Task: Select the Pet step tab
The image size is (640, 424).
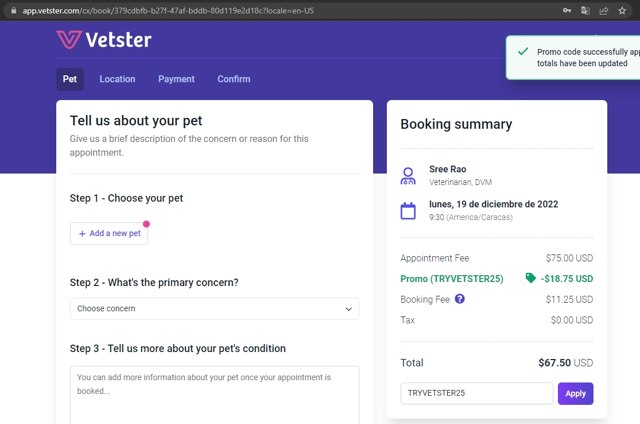Action: tap(70, 79)
